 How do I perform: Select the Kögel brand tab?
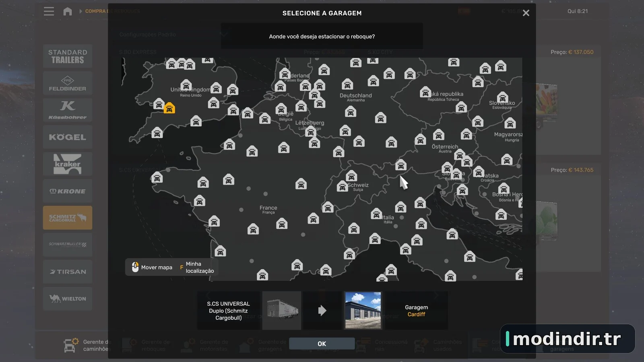[x=68, y=137]
